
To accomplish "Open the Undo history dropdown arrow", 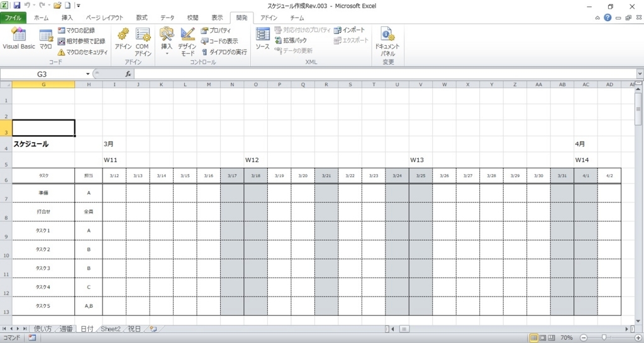I will (x=34, y=6).
